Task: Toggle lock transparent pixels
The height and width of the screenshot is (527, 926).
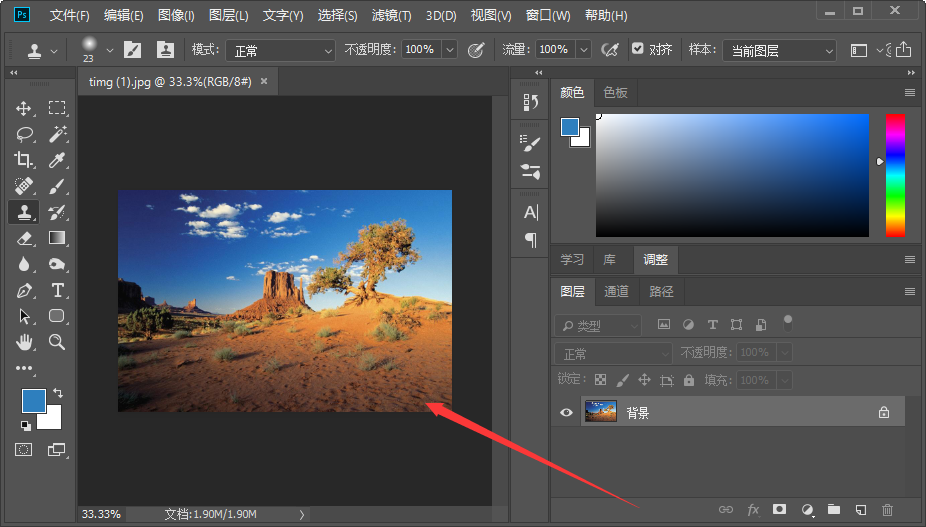Action: click(600, 380)
